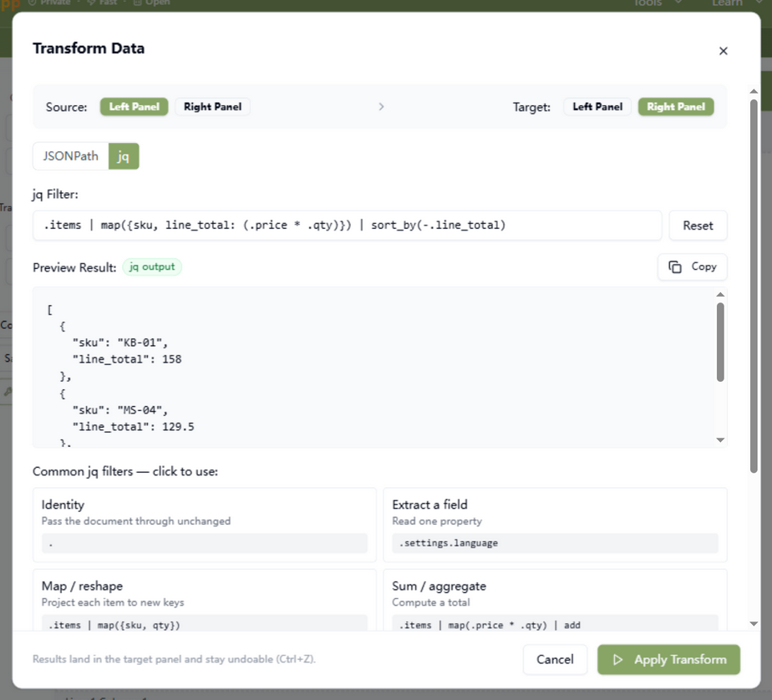Click the "MS-04" sku line in preview
772x700 pixels.
pyautogui.click(x=120, y=410)
